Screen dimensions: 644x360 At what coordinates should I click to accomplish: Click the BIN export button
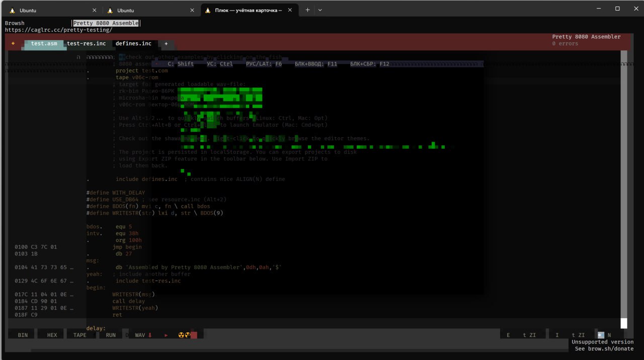pyautogui.click(x=23, y=335)
